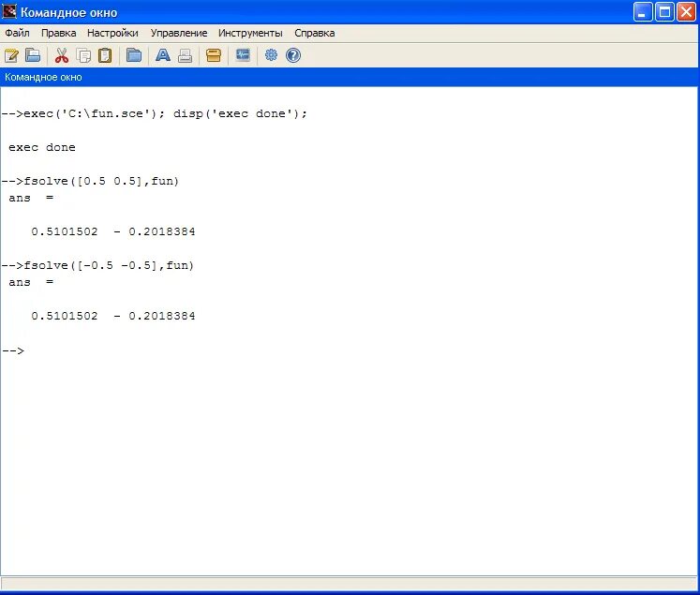Open the module manager box icon
The height and width of the screenshot is (595, 700).
214,55
